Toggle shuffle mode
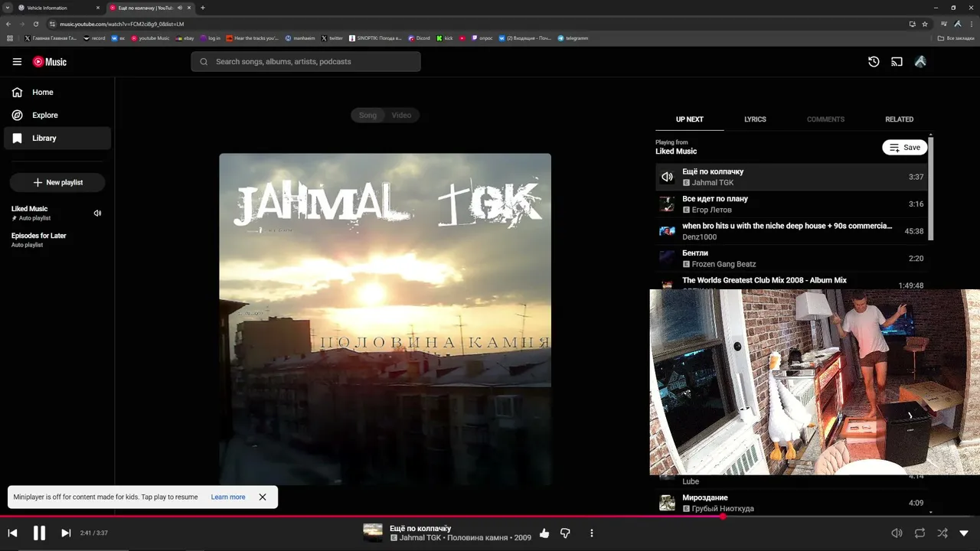This screenshot has height=551, width=980. (x=942, y=533)
